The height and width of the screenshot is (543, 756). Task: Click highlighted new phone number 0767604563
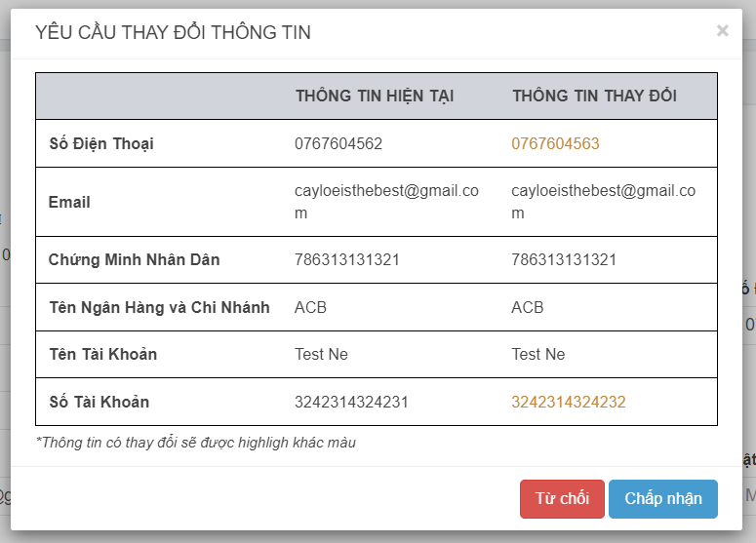555,143
